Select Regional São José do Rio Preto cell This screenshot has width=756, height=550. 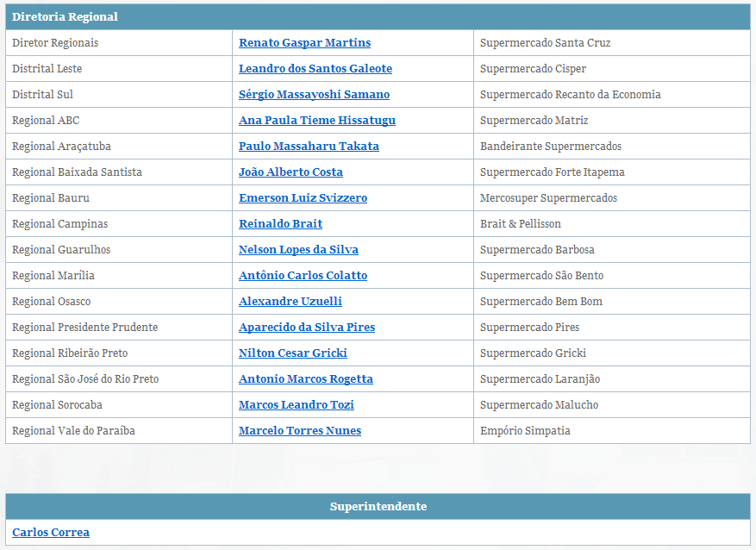pos(119,379)
